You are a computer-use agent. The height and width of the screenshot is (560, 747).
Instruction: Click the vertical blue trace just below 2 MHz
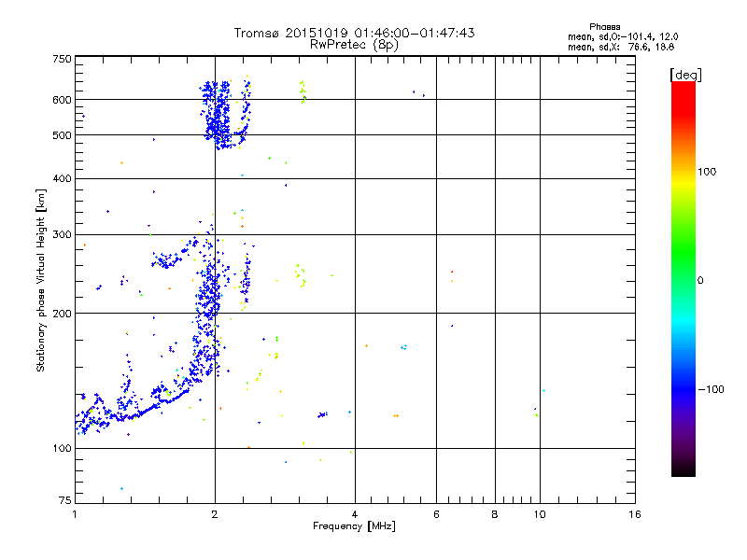click(x=208, y=305)
